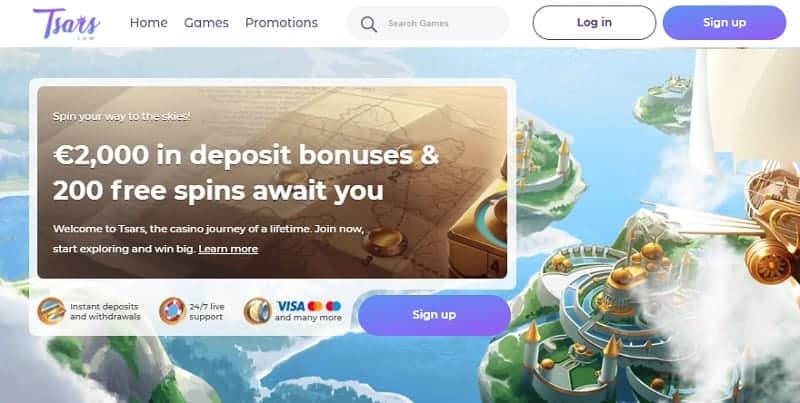
Task: Click the Mastercard logo
Action: tap(315, 306)
